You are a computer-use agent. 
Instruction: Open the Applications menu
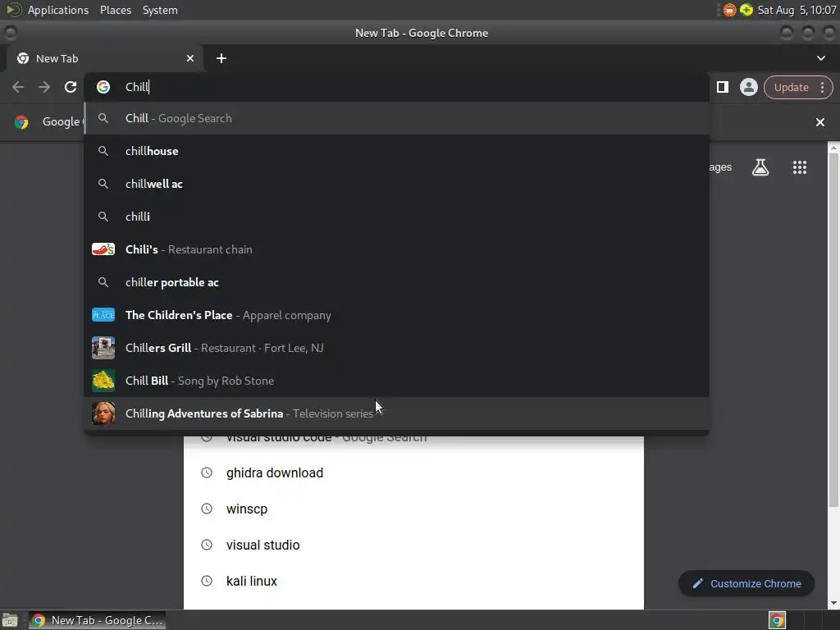pyautogui.click(x=58, y=10)
